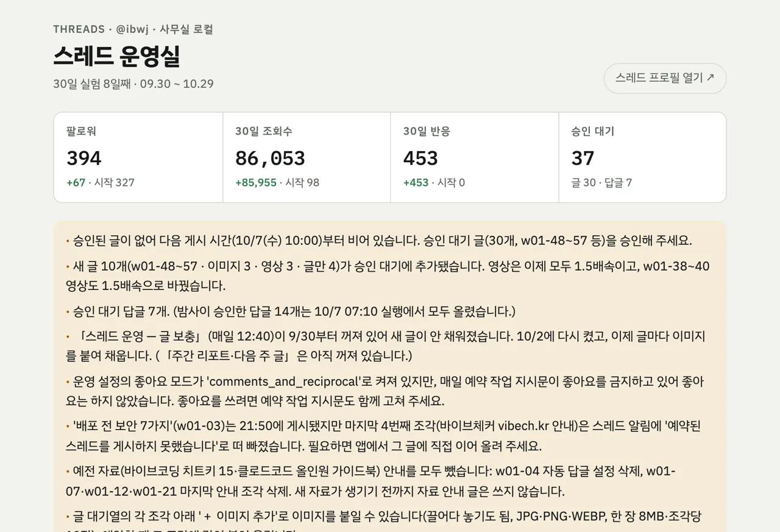Select the notice starting 승인된 글이 없어

pos(379,240)
